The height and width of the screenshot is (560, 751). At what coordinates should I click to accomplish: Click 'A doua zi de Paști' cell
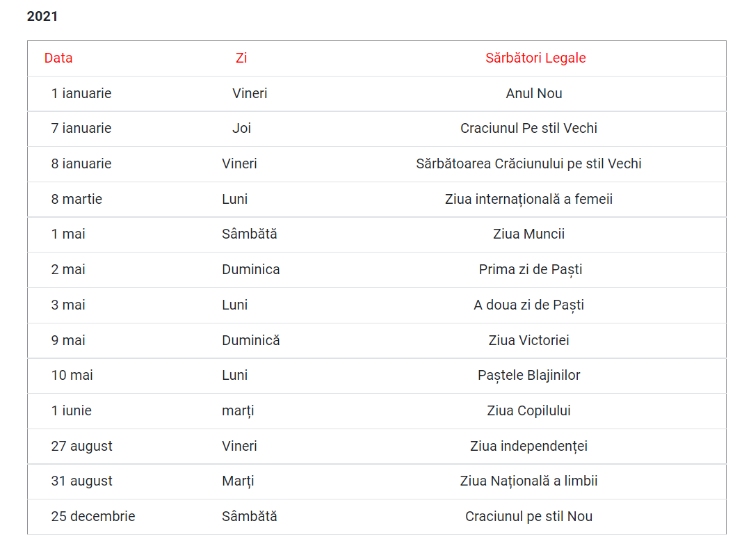click(528, 305)
